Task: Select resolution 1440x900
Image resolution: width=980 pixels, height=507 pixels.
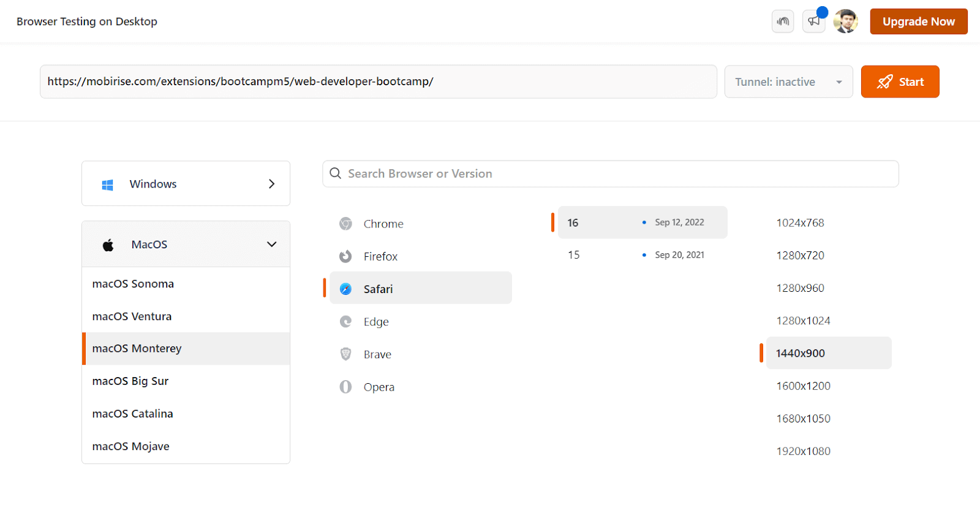Action: tap(829, 353)
